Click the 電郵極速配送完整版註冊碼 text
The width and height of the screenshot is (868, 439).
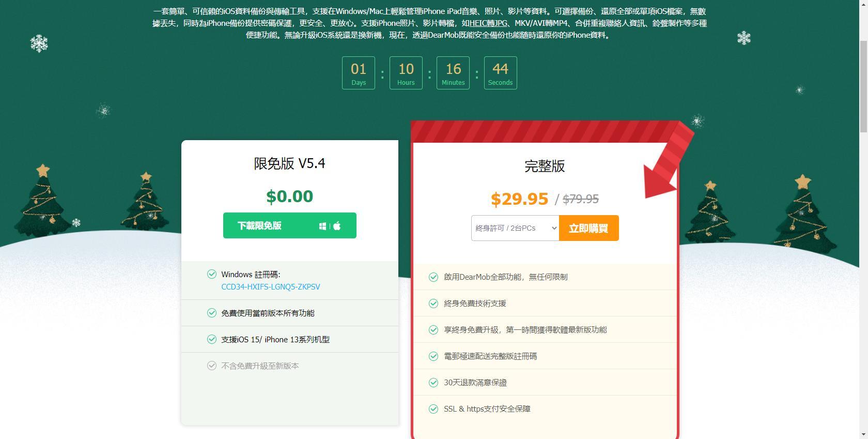490,356
